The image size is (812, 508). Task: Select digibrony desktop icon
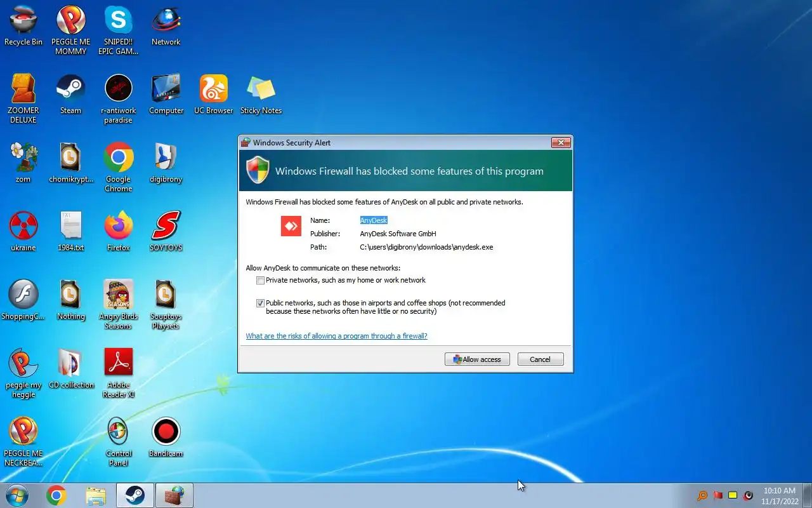point(166,163)
